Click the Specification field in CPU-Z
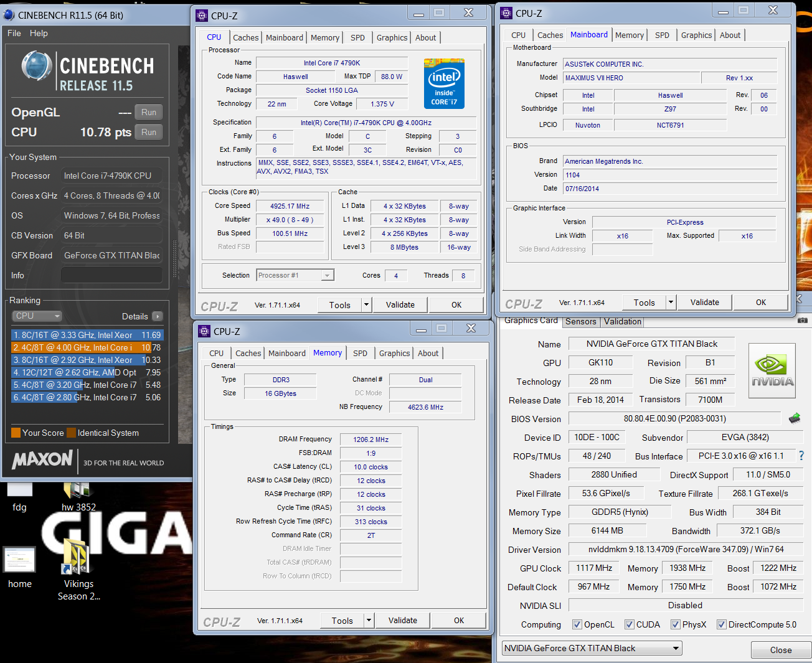Viewport: 812px width, 663px height. click(366, 123)
